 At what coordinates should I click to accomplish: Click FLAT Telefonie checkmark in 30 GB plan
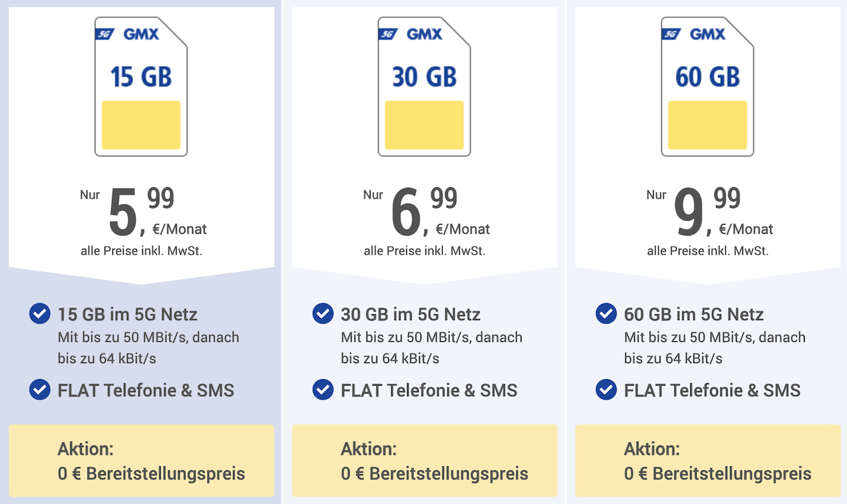coord(323,390)
